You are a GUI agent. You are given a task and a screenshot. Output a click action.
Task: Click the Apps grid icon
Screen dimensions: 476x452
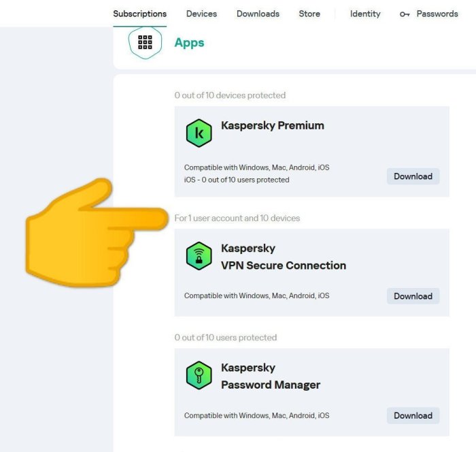tap(145, 42)
